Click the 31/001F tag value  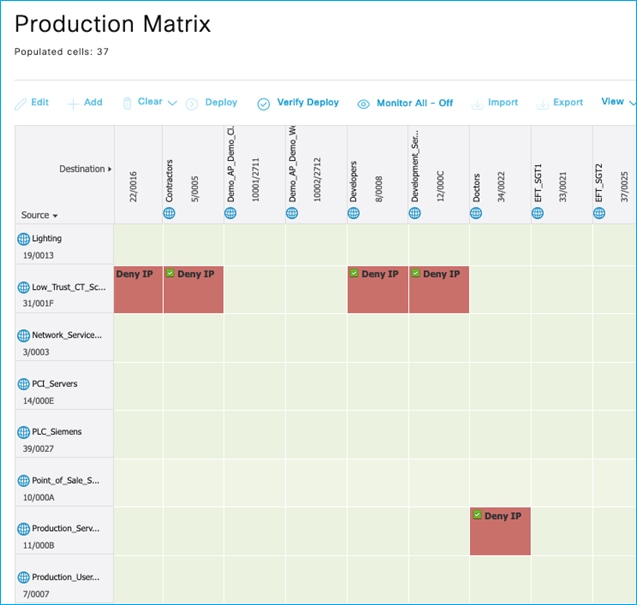[x=38, y=303]
